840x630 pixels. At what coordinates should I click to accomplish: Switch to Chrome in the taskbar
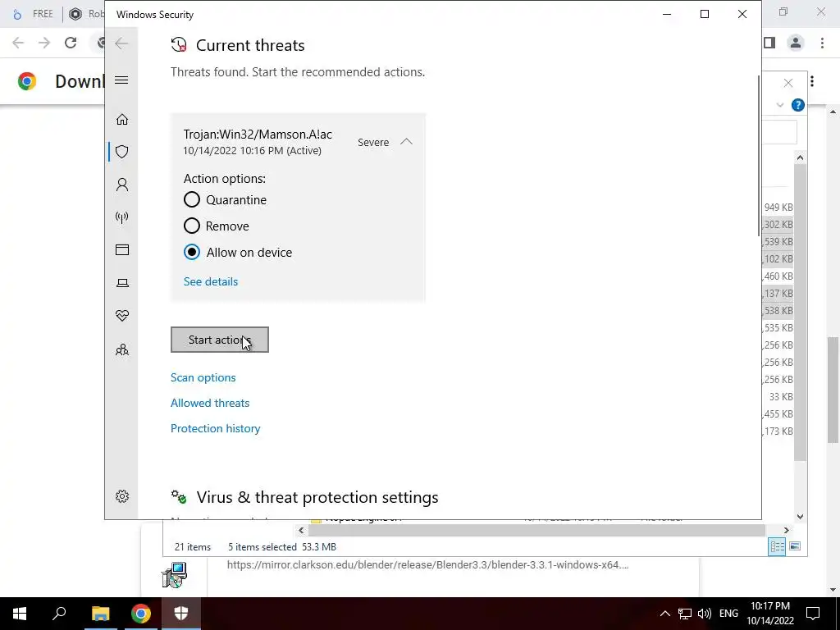[141, 614]
